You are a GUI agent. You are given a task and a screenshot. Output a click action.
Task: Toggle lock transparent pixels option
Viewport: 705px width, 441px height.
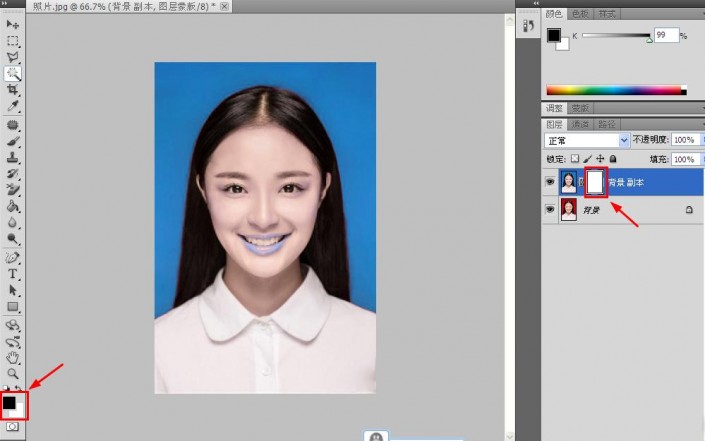[x=575, y=159]
